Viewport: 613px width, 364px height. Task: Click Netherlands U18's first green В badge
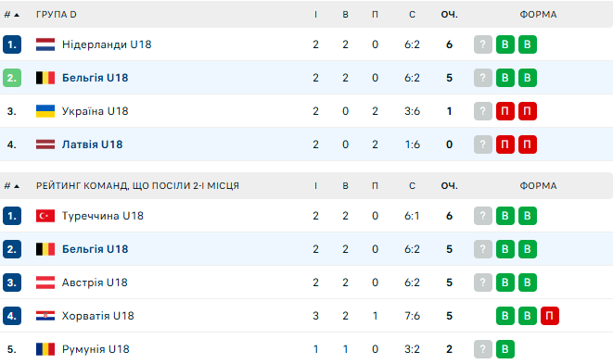coord(505,44)
